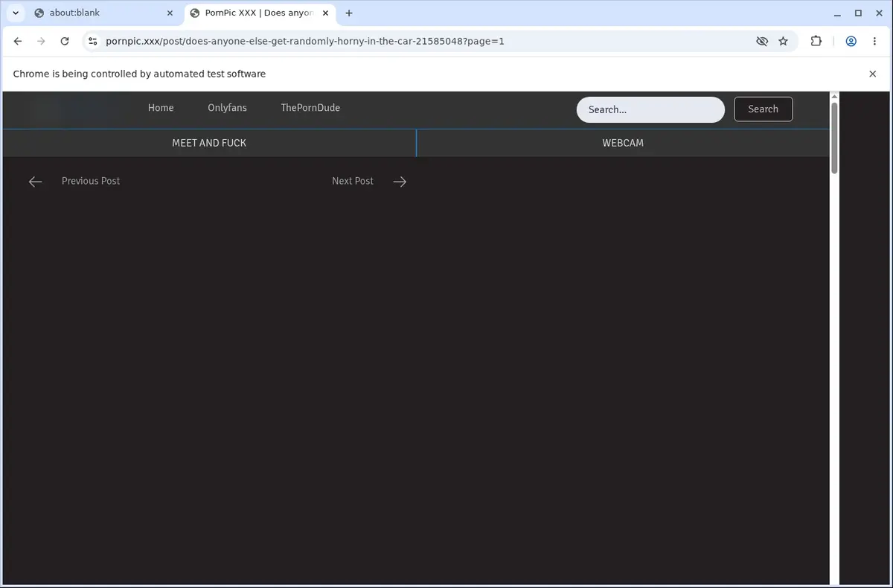The image size is (893, 588).
Task: Click the page vertical scrollbar thumb
Action: click(x=834, y=138)
